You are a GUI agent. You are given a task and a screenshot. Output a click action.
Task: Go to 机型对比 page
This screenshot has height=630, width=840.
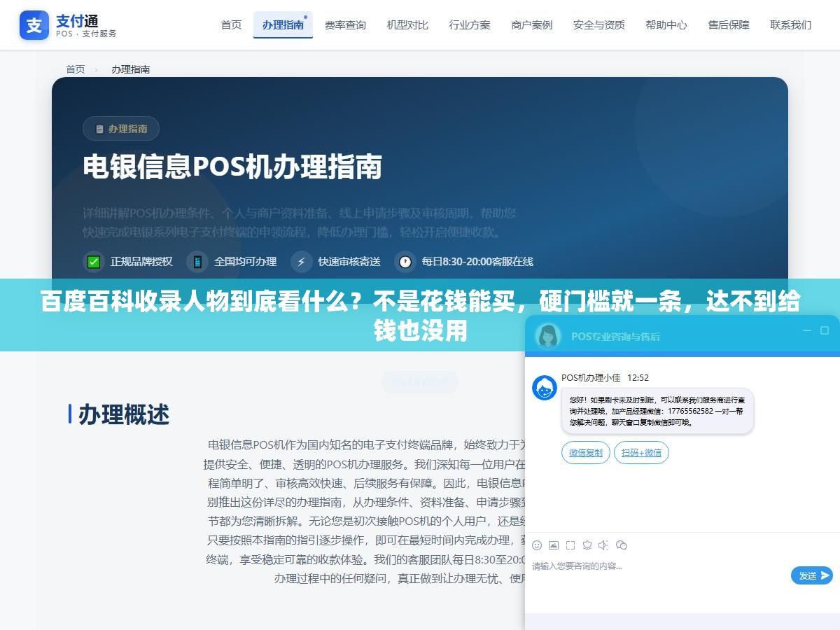407,24
